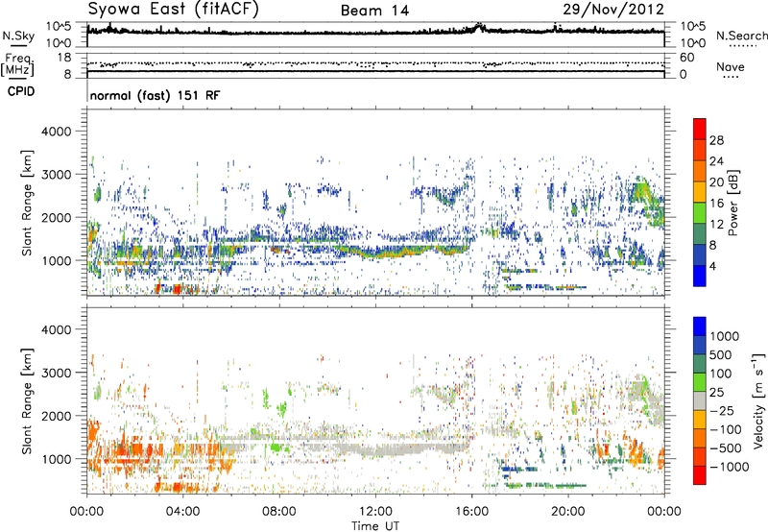This screenshot has height=532, width=768.
Task: Pick blue top segment of Velocity colorbar
Action: [x=700, y=326]
